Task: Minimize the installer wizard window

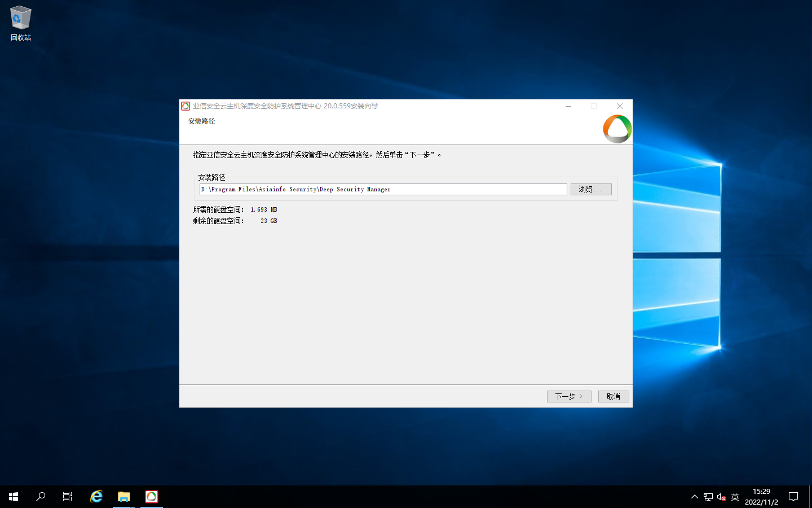Action: coord(568,106)
